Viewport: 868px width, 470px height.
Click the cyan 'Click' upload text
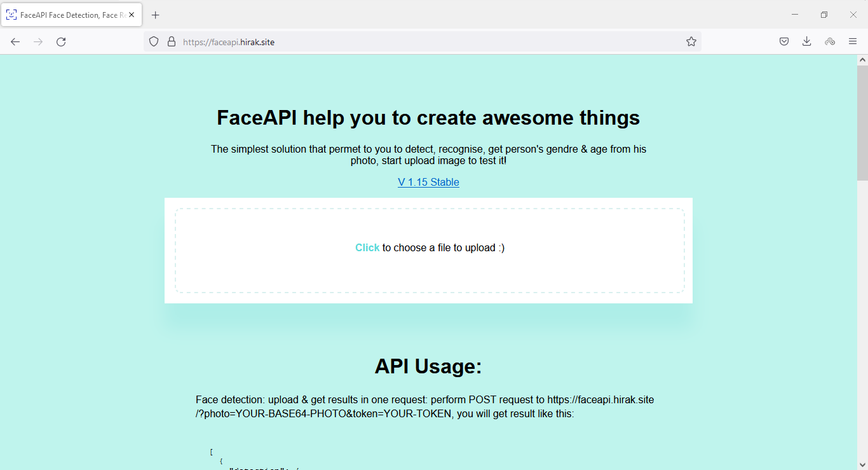click(x=367, y=248)
